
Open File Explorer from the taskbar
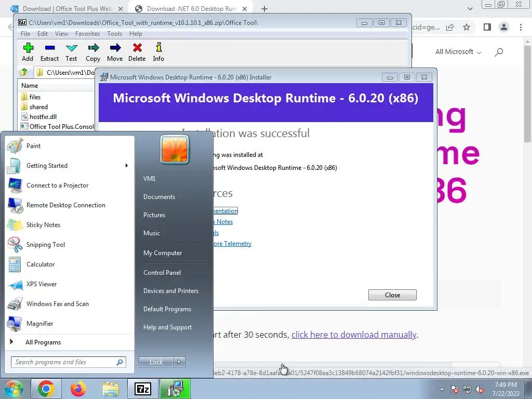111,389
